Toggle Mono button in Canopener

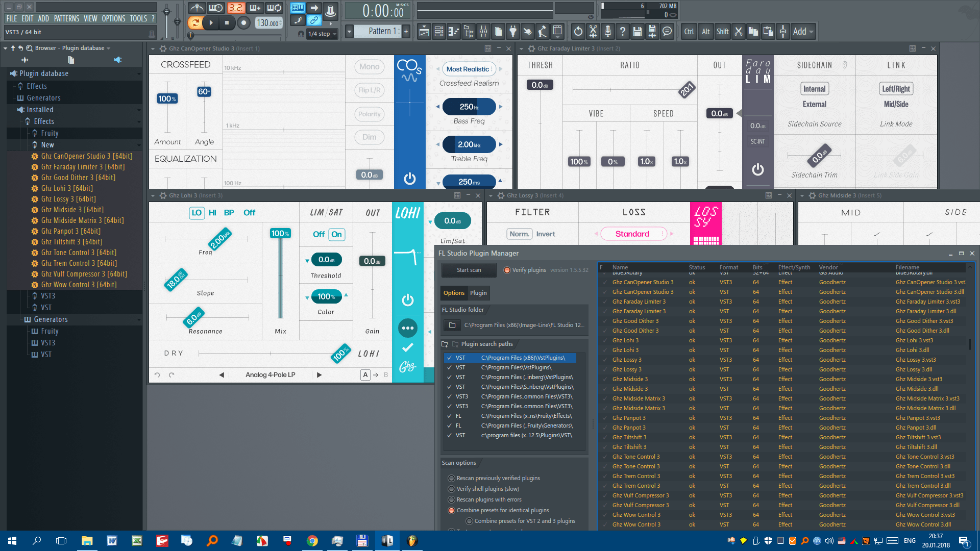[369, 67]
